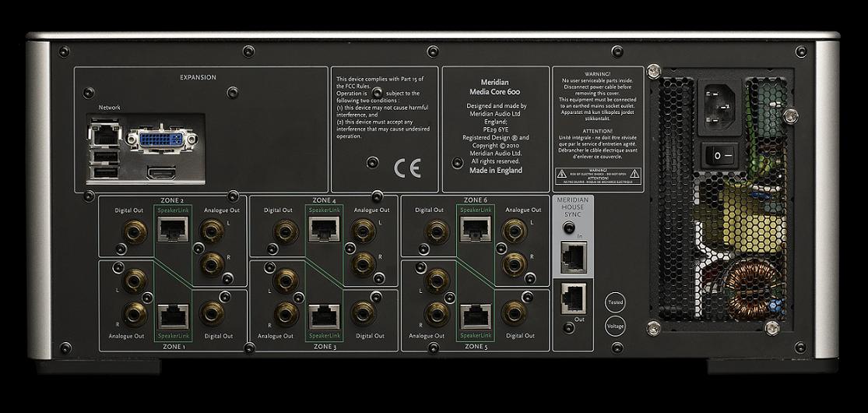
Task: Select Zone 1 Digital Out RCA jack
Action: click(x=212, y=313)
